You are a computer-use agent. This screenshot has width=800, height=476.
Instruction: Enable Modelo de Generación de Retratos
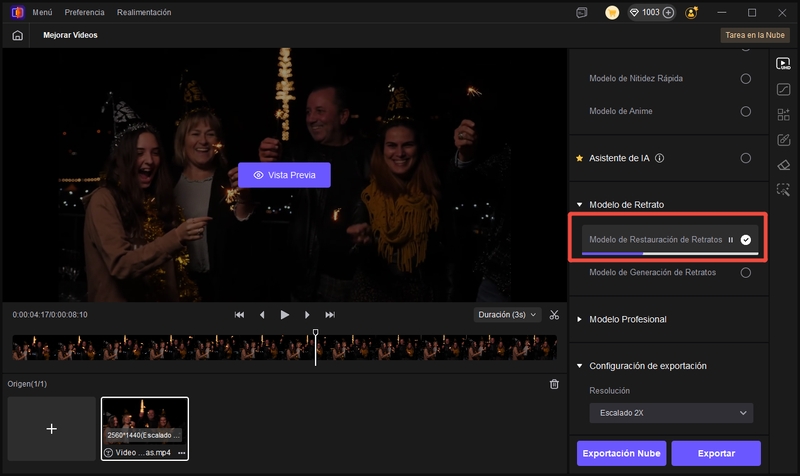745,272
